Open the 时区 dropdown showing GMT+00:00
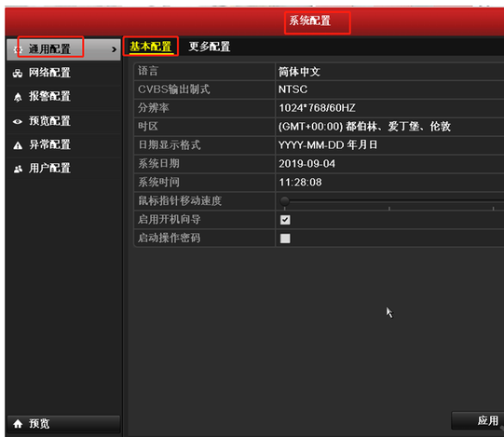This screenshot has width=504, height=437. coord(389,127)
